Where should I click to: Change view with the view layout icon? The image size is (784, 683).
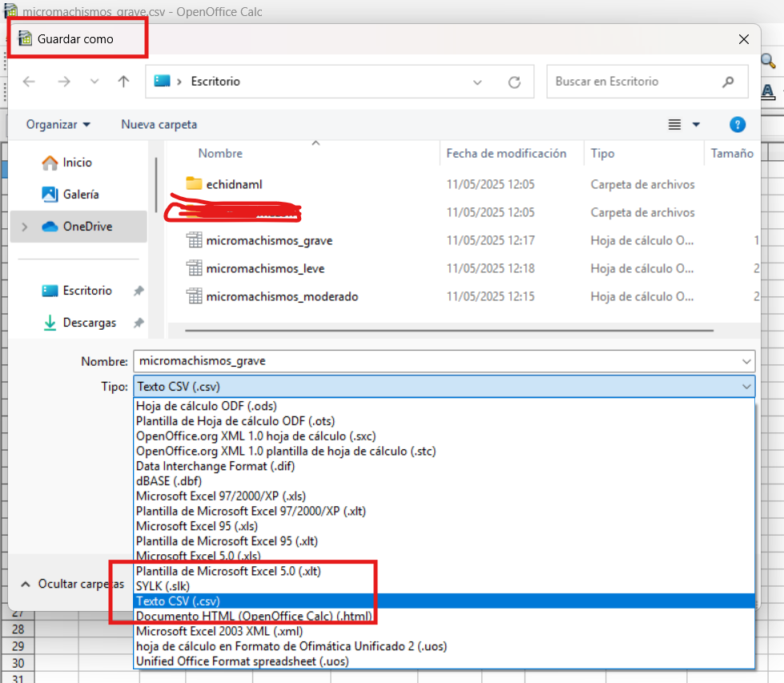(x=674, y=124)
